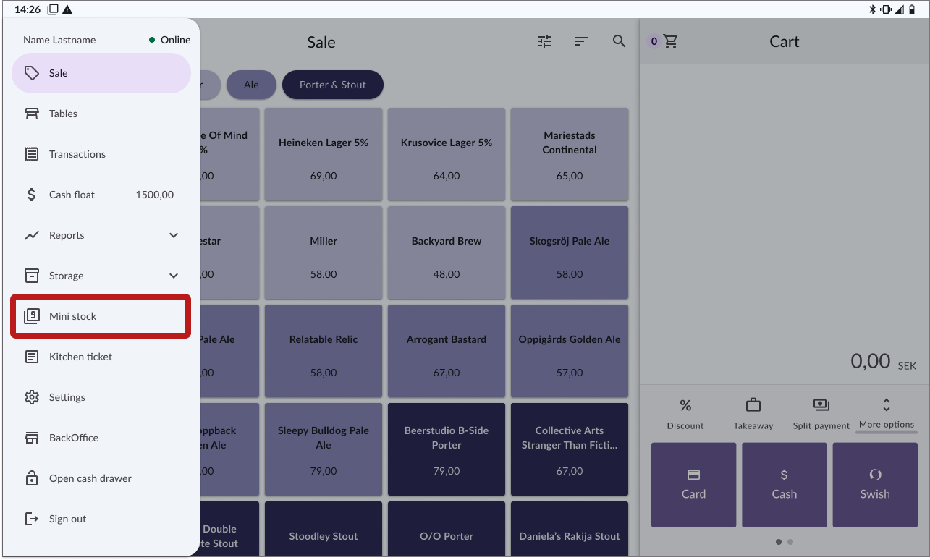This screenshot has height=560, width=930.
Task: Click the cart item count badge
Action: tap(654, 41)
